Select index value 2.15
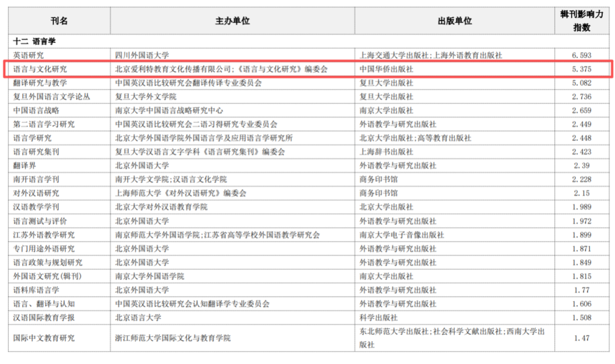 [581, 193]
